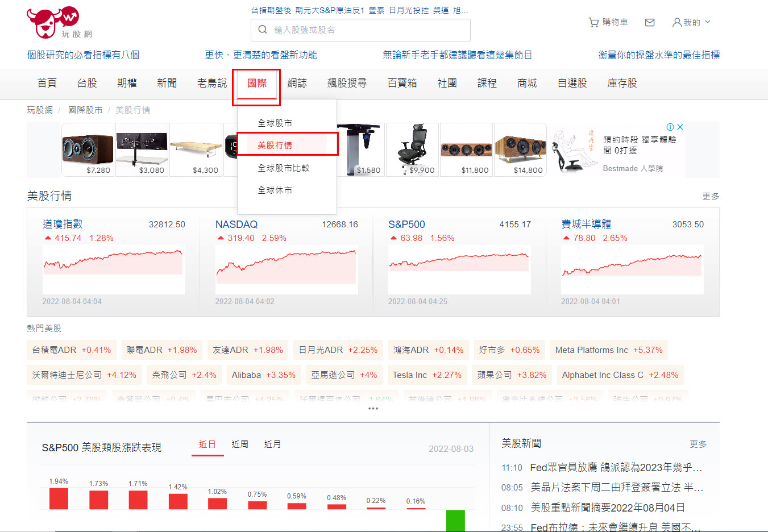Click the Tesla Inc +2.27% item
Image resolution: width=768 pixels, height=532 pixels.
pyautogui.click(x=427, y=375)
